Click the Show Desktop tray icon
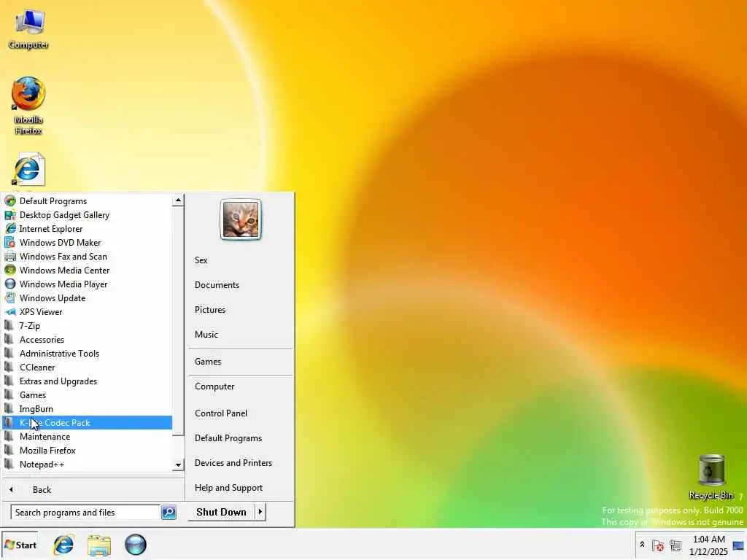Viewport: 747px width, 560px height. tap(738, 545)
